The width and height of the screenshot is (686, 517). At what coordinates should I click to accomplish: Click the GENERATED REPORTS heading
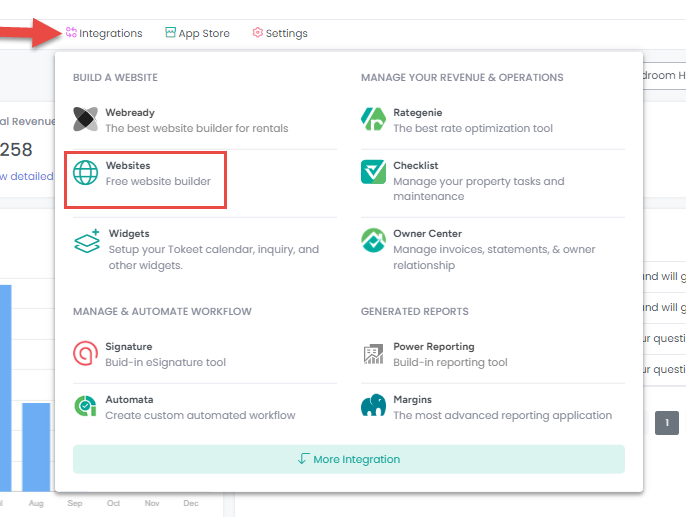click(414, 311)
